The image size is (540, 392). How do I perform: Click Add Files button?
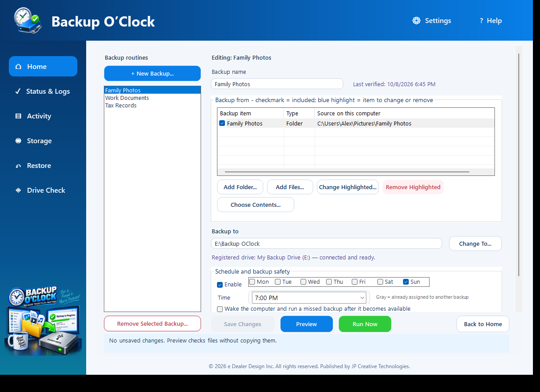point(290,187)
